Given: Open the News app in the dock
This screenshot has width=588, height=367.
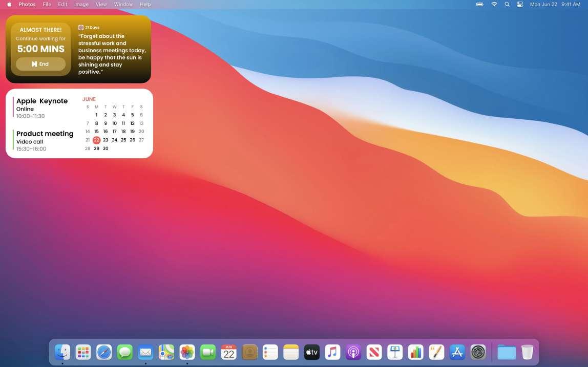Looking at the screenshot, I should [374, 352].
